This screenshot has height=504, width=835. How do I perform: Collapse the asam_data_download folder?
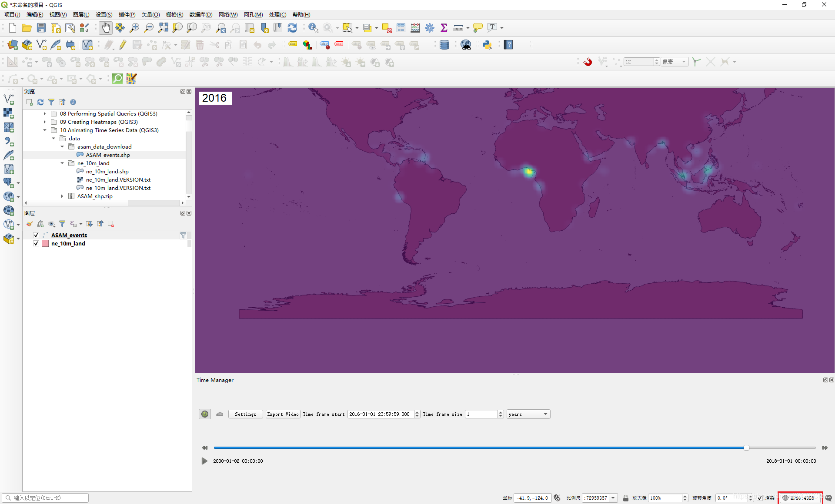coord(62,147)
